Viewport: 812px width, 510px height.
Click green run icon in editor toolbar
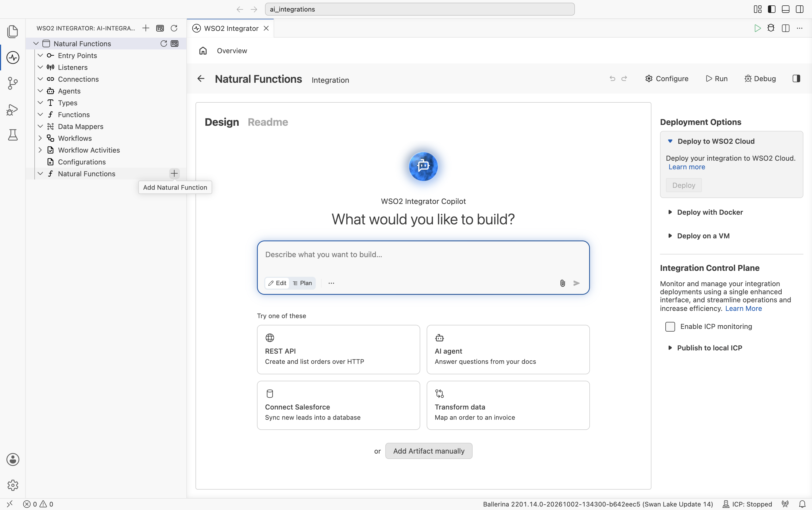coord(757,28)
